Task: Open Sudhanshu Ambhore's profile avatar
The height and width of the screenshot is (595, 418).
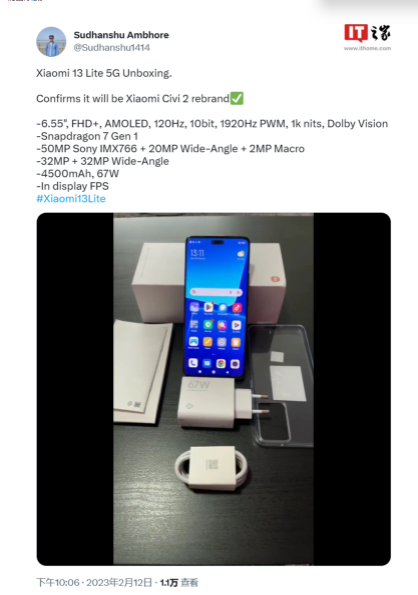Action: point(51,42)
